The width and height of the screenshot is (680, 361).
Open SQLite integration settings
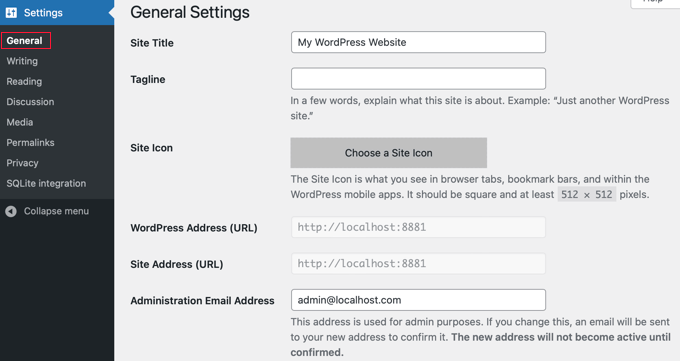tap(46, 184)
